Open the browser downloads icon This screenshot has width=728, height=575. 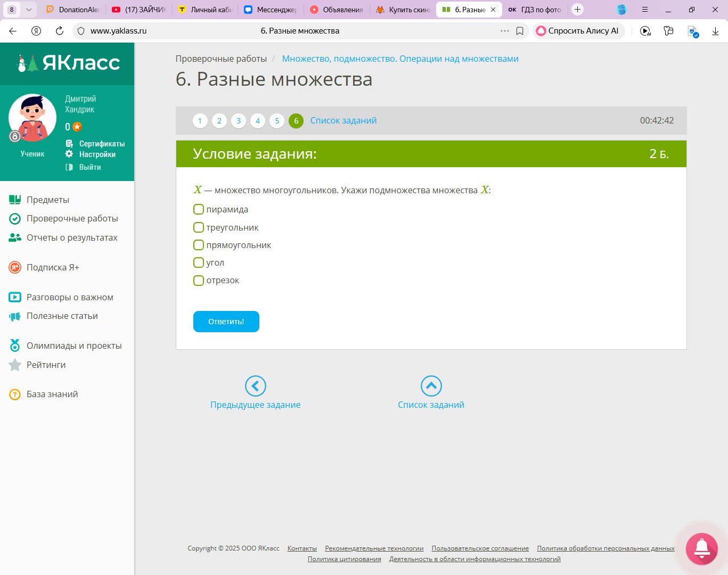[x=715, y=31]
